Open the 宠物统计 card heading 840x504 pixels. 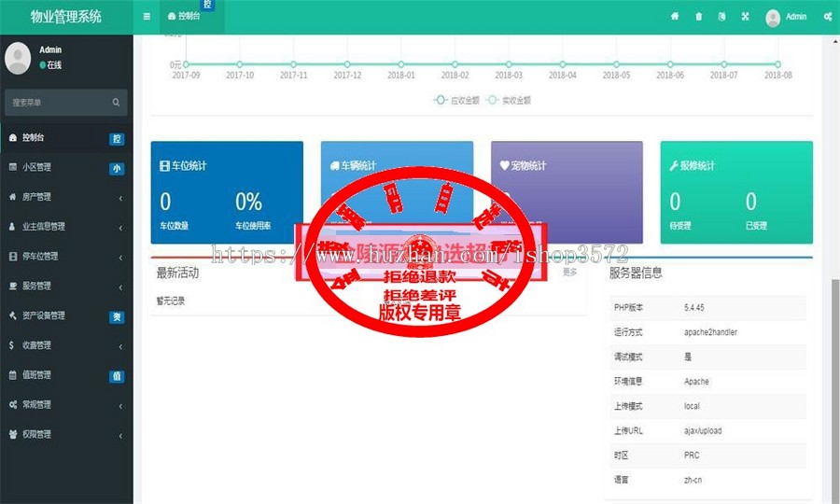click(x=523, y=166)
